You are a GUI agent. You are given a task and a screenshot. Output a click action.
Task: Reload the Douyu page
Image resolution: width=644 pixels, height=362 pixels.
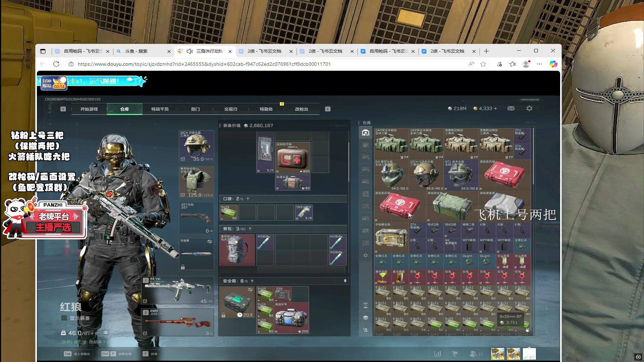[56, 64]
